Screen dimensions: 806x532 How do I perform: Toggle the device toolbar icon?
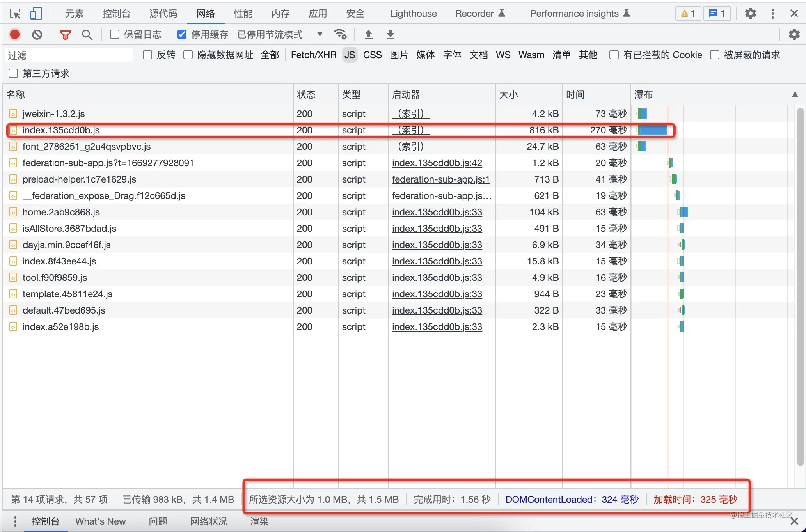click(36, 14)
